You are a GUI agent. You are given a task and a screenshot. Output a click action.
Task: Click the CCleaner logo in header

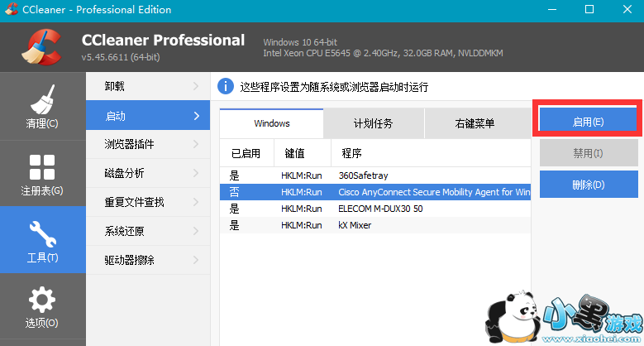pyautogui.click(x=41, y=47)
